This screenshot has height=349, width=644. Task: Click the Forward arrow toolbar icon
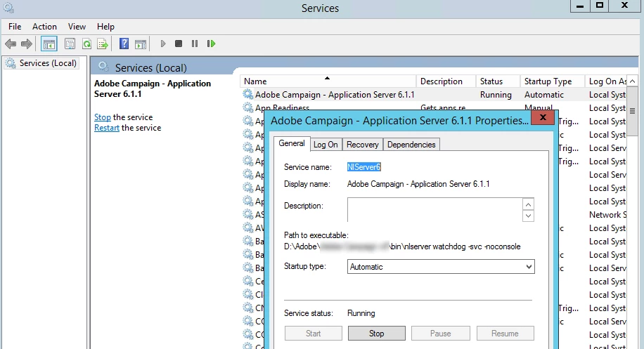pyautogui.click(x=27, y=44)
